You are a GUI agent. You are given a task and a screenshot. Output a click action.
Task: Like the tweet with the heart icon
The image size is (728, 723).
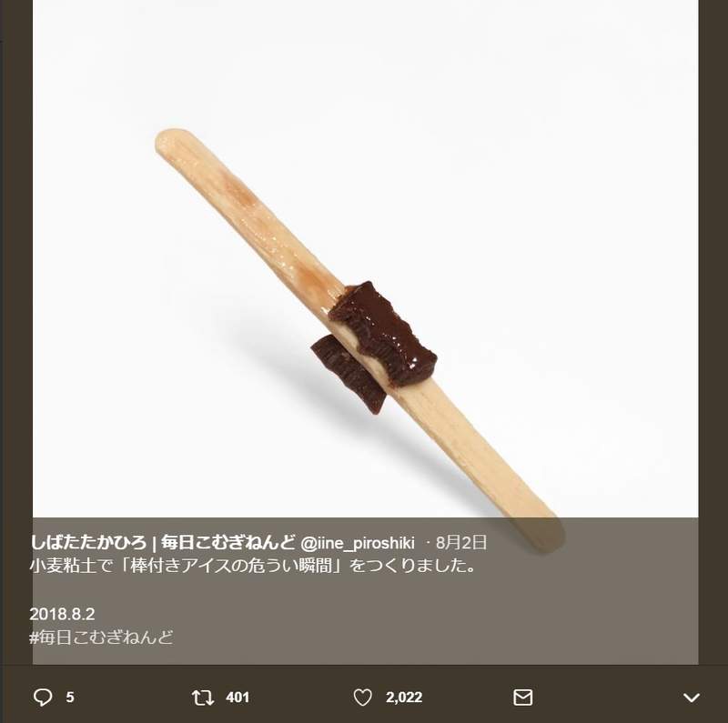tap(363, 698)
